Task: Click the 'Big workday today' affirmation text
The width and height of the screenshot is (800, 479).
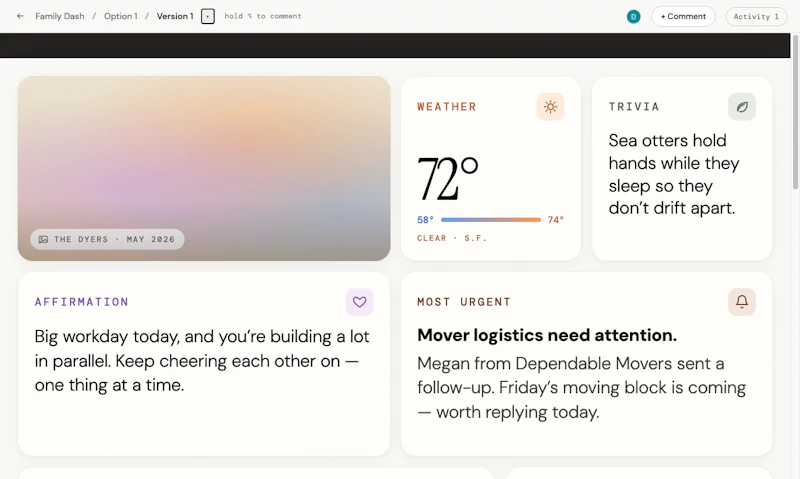Action: pyautogui.click(x=202, y=361)
